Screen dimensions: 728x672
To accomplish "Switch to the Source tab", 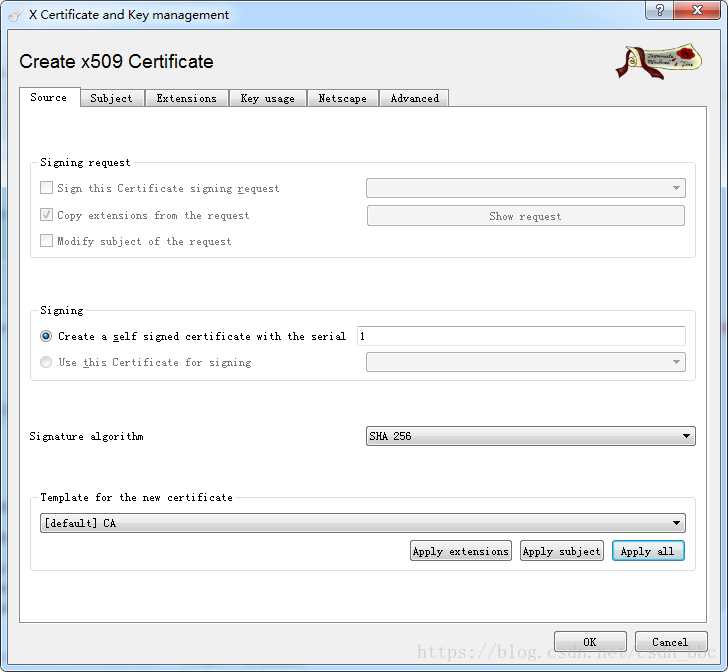I will tap(49, 98).
